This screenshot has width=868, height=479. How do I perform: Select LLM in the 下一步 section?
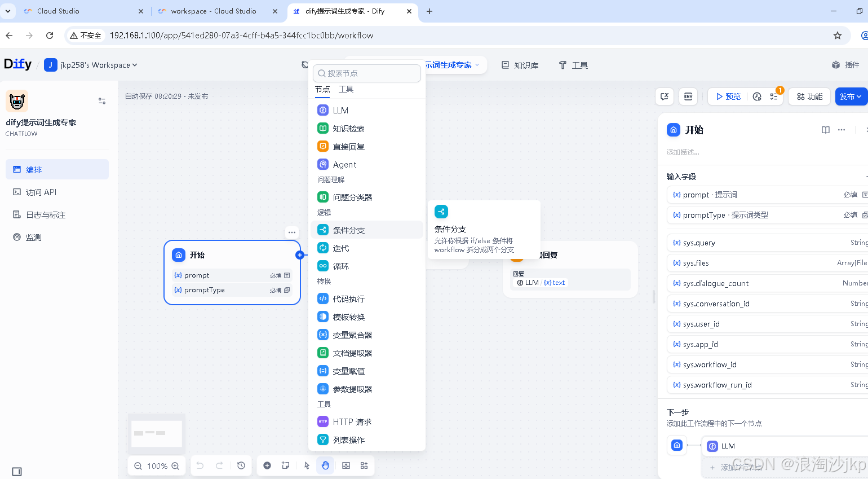coord(783,446)
